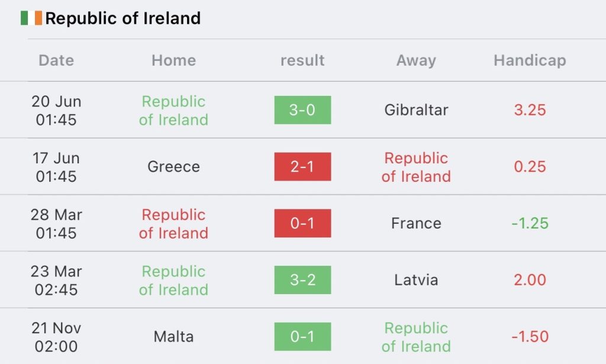
Task: Click the Malta home team name
Action: click(173, 337)
